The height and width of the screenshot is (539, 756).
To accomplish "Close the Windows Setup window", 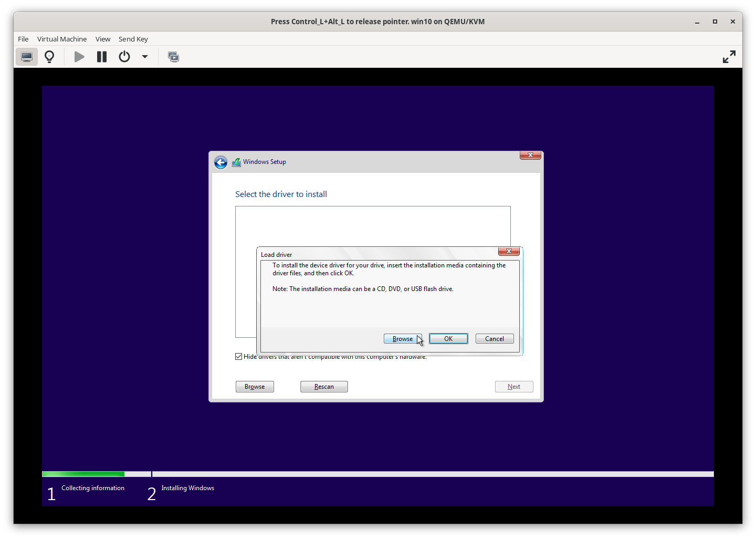I will click(x=530, y=155).
